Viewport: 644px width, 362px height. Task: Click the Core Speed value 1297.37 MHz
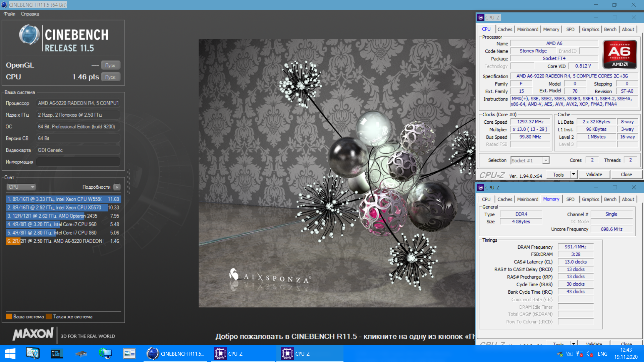click(530, 122)
